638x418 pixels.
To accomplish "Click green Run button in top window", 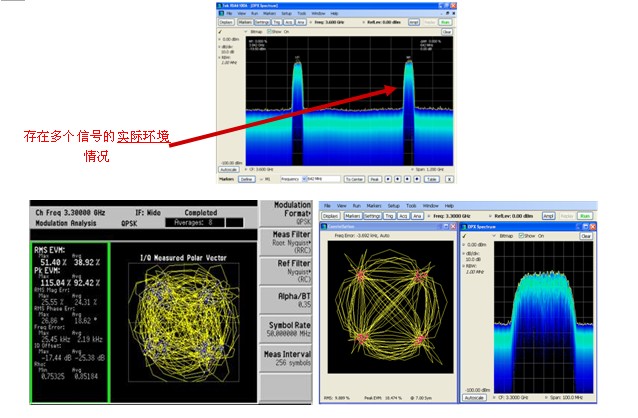I will pyautogui.click(x=445, y=22).
